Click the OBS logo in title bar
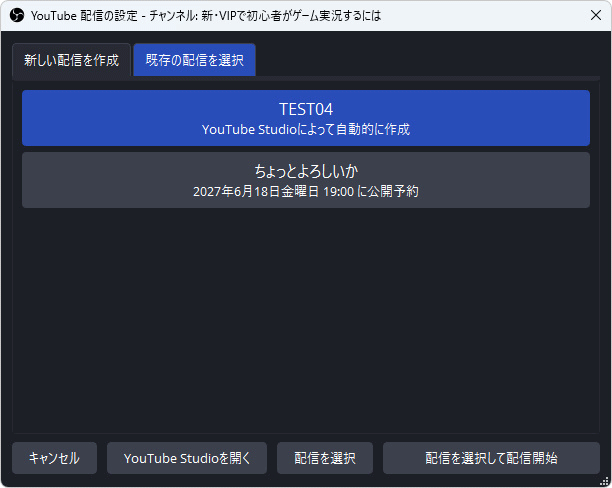The image size is (612, 488). coord(17,16)
